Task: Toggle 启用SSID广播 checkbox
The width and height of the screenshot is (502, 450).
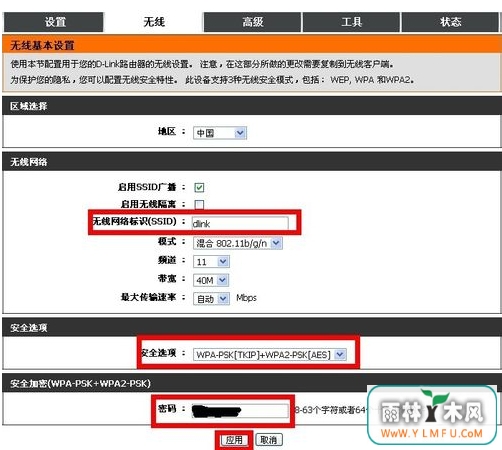Action: coord(199,187)
